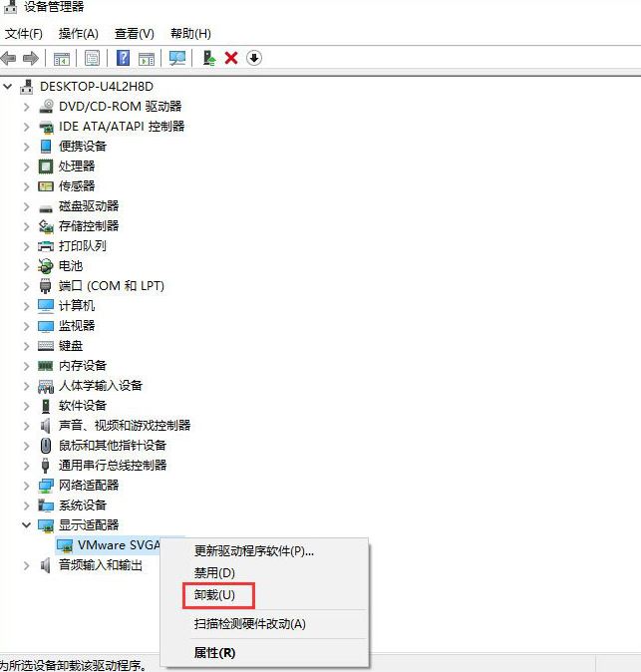Expand the 计算机 node

(x=27, y=306)
